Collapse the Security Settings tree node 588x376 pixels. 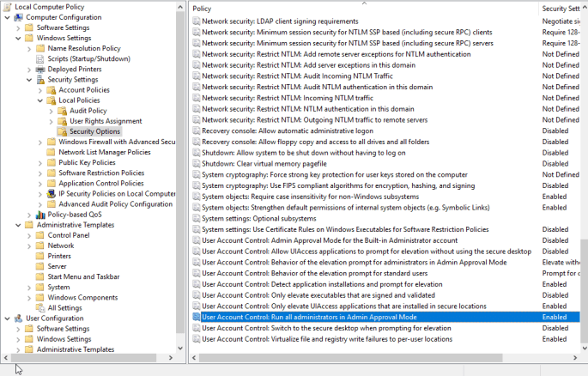point(29,80)
